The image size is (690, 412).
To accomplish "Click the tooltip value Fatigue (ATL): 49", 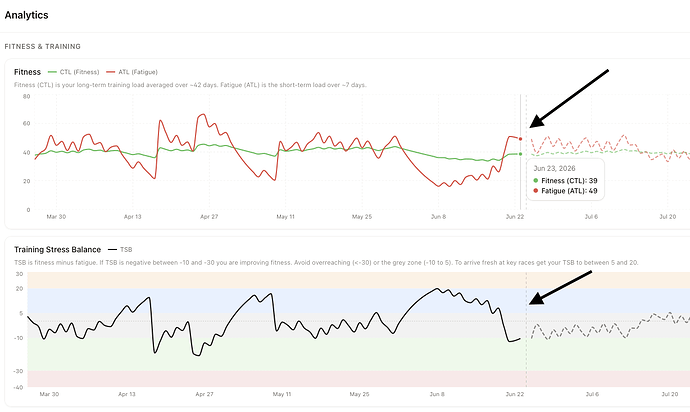I will 565,191.
